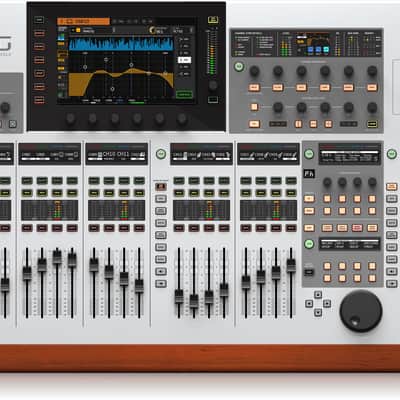Screen dimensions: 400x400
Task: Click first of four knobs in the custom-controls panel
Action: pyautogui.click(x=327, y=182)
